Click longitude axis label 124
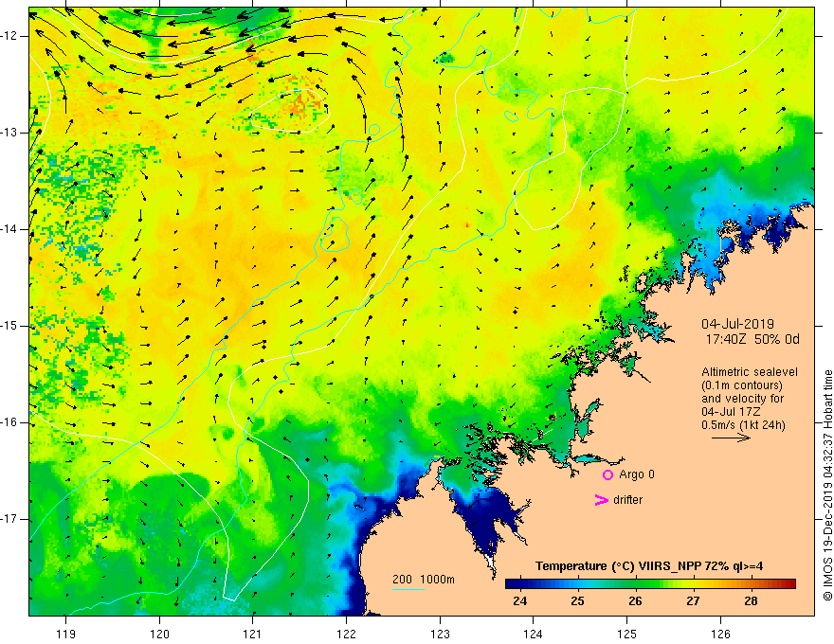Image resolution: width=834 pixels, height=644 pixels. pos(534,634)
